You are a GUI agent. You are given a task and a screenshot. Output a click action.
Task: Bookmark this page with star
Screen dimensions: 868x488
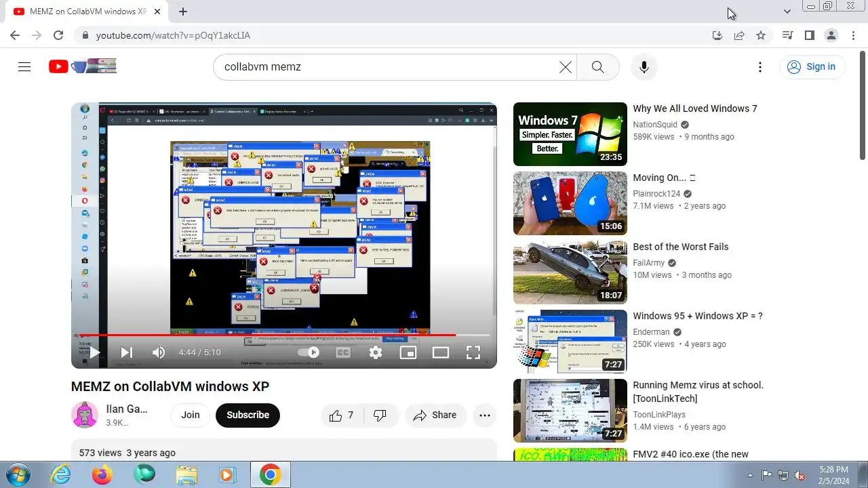pos(761,35)
